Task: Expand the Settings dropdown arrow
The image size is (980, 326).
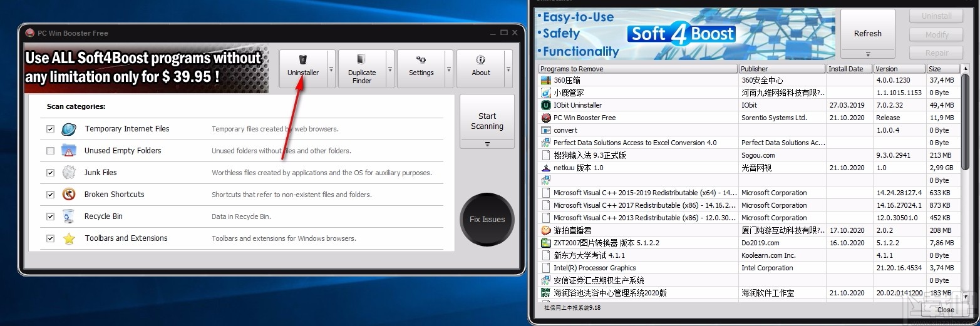Action: pos(449,69)
